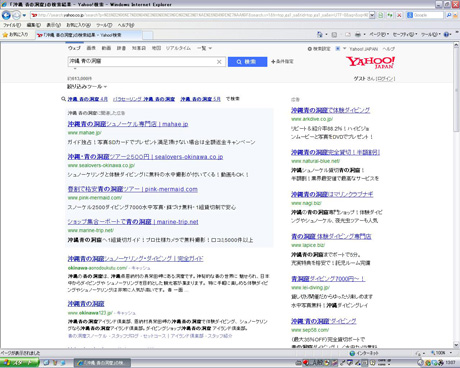
Task: Open the okinawa123.jp result title link
Action: point(86,304)
